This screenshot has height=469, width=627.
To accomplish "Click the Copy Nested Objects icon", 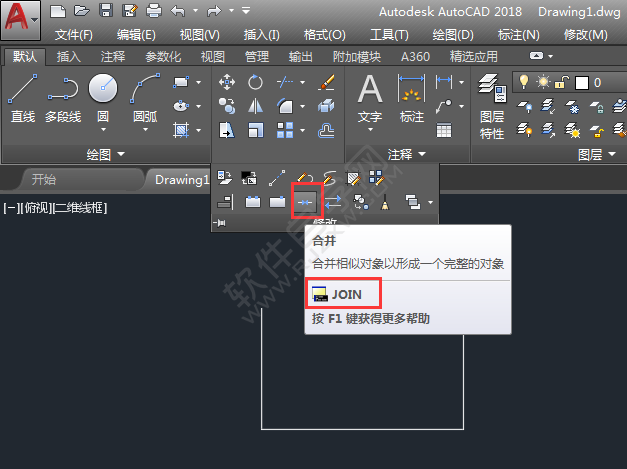I will pyautogui.click(x=361, y=202).
